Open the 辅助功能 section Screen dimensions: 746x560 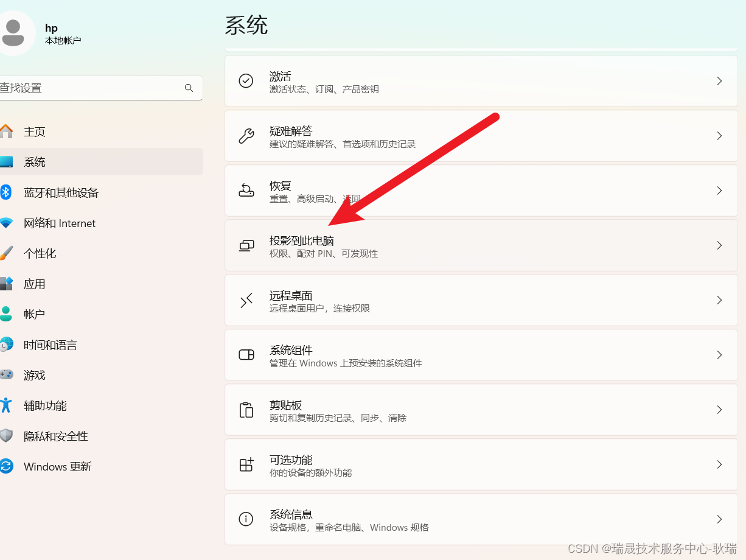click(x=101, y=405)
